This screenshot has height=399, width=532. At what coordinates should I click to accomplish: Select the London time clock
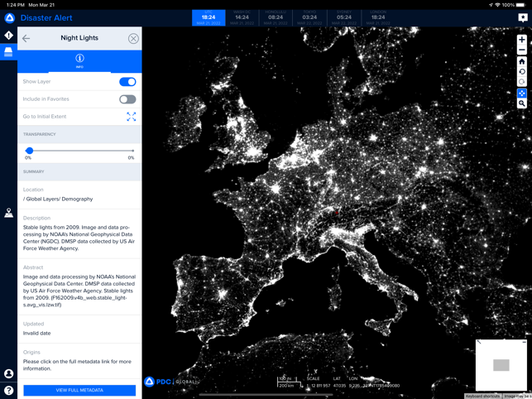pos(378,17)
